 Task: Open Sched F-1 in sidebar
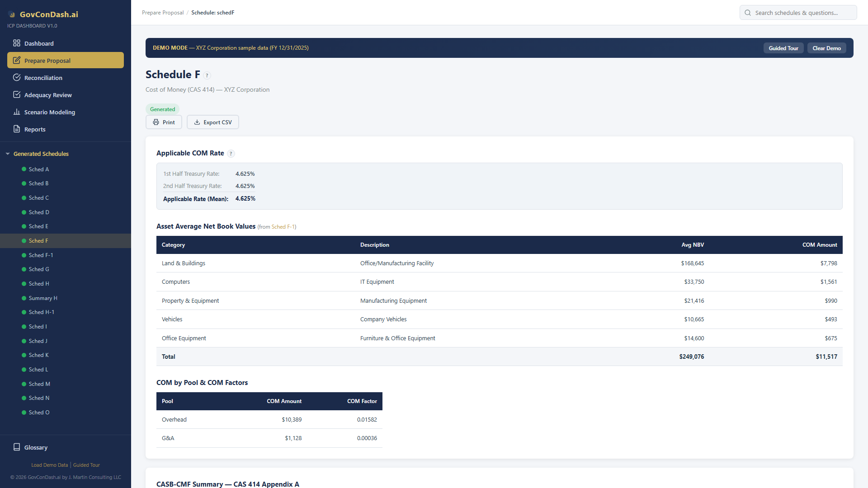click(41, 255)
